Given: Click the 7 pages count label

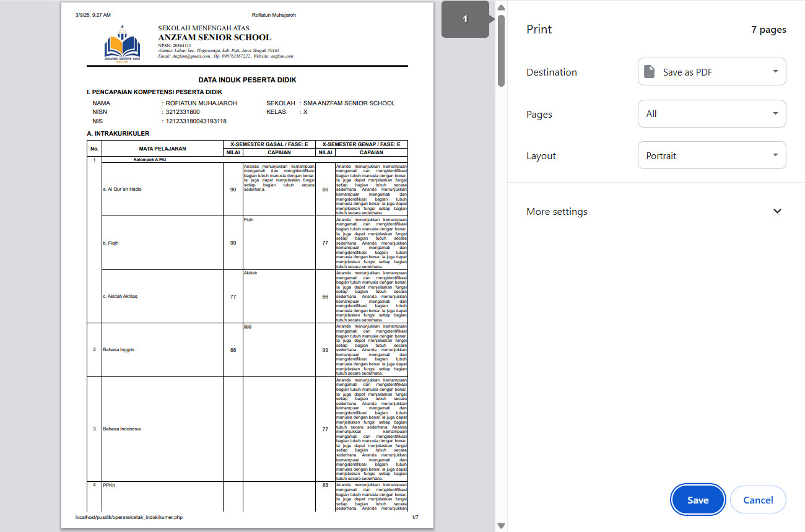Looking at the screenshot, I should pos(768,30).
